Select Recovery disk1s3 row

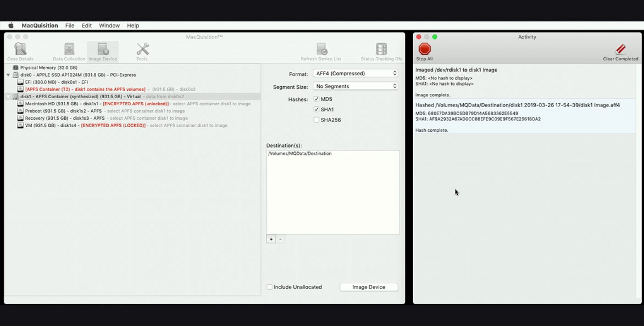click(x=132, y=118)
